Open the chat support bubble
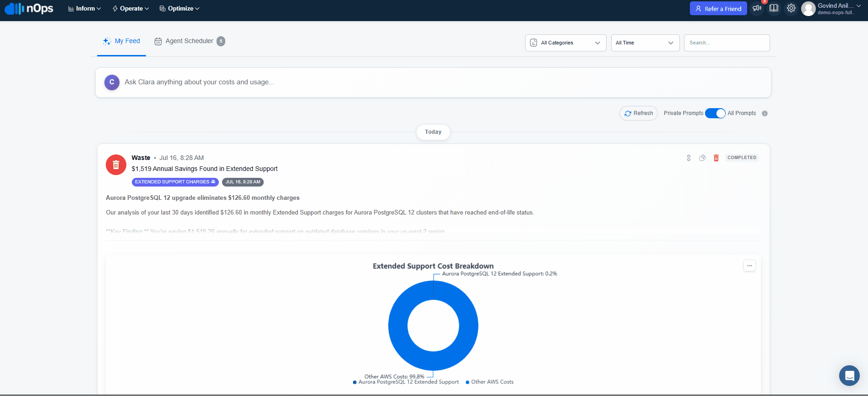 (x=849, y=376)
